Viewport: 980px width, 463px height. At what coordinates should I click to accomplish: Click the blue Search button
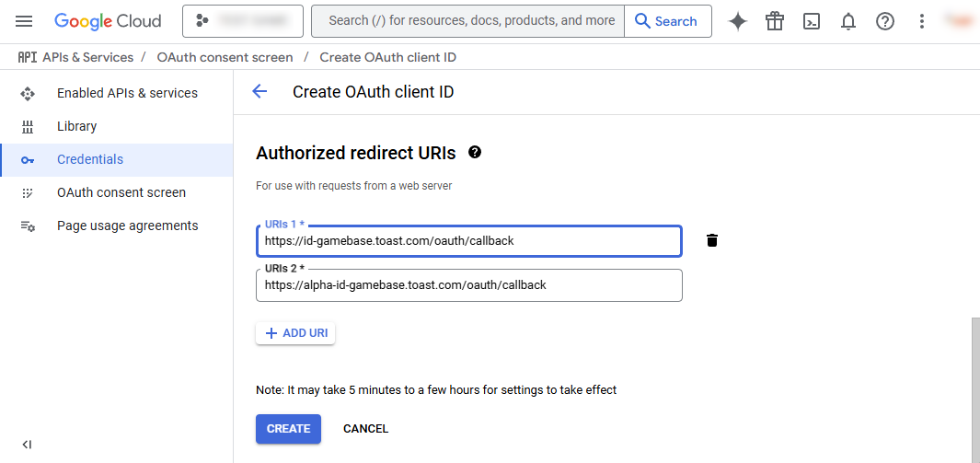click(x=667, y=21)
